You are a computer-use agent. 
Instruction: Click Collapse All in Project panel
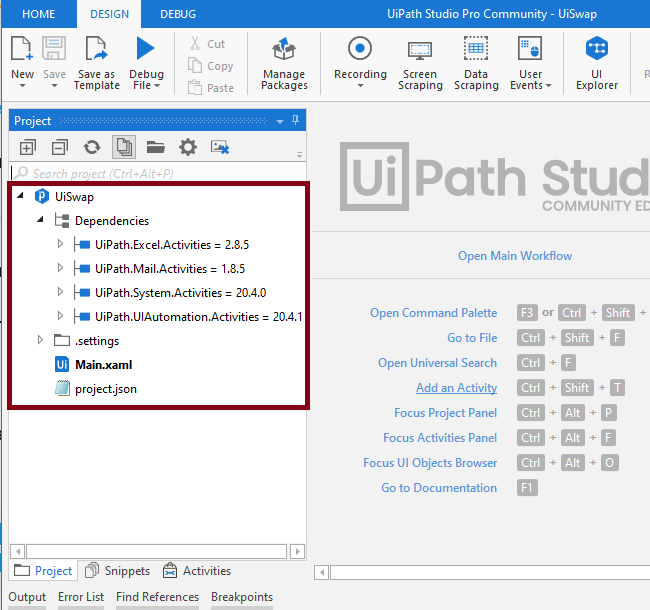tap(60, 147)
